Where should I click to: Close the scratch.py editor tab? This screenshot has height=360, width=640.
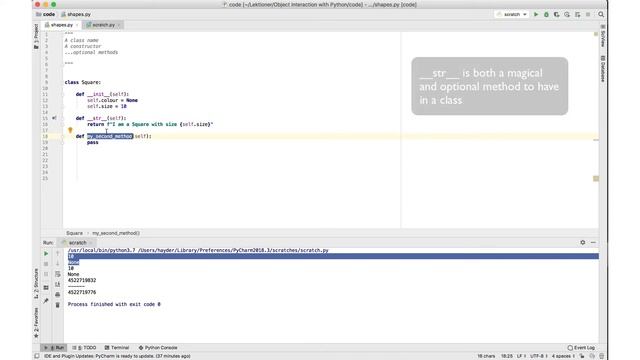[x=119, y=25]
